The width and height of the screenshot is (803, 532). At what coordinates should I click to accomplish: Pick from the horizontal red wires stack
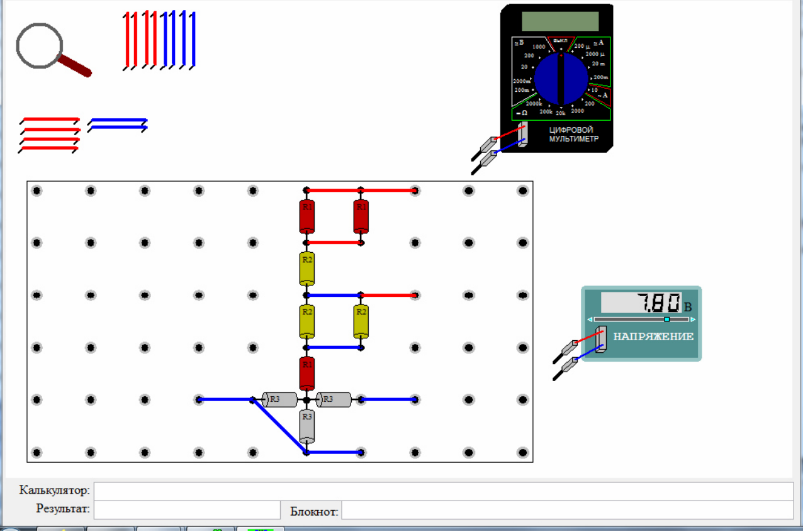pos(49,135)
